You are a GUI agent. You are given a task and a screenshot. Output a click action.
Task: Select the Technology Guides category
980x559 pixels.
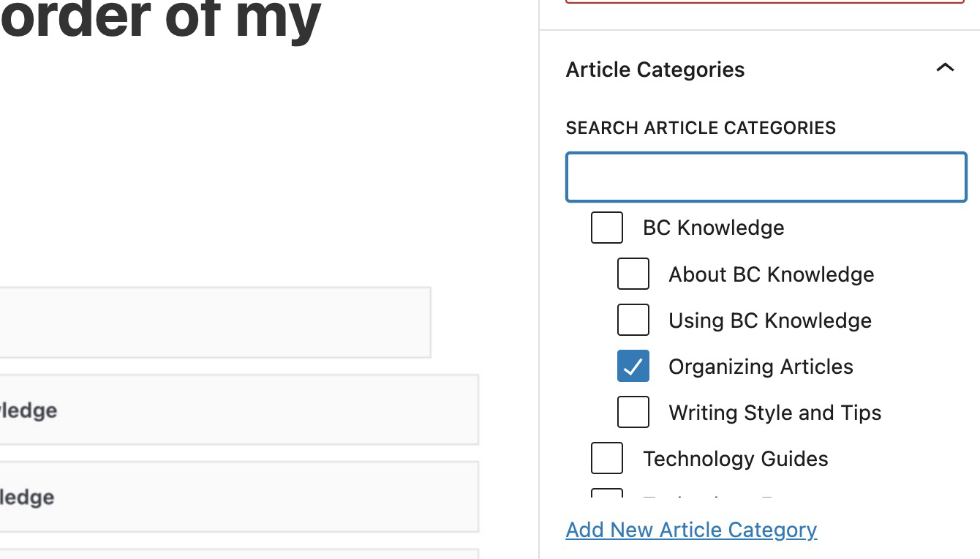[x=606, y=458]
